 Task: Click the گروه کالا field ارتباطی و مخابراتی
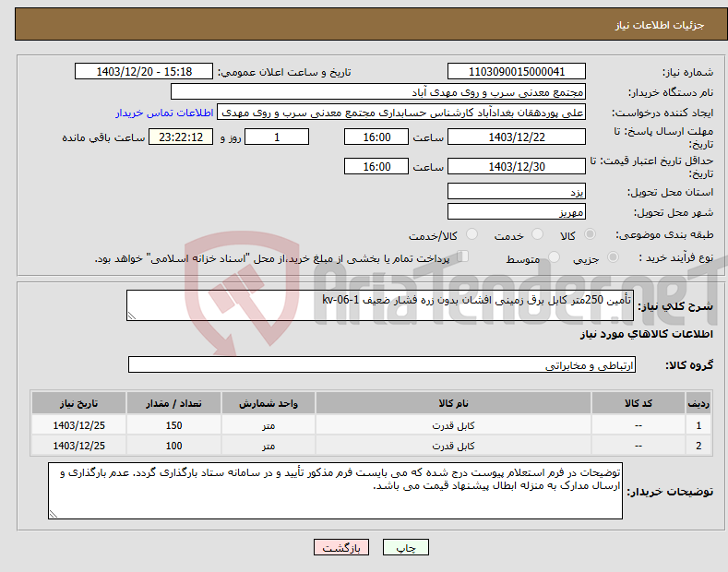pos(382,365)
